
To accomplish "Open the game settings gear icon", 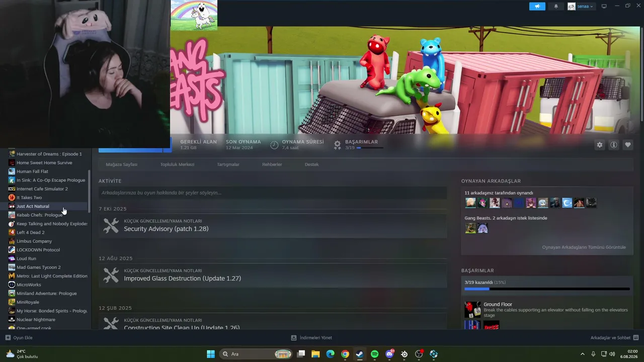I will (600, 145).
